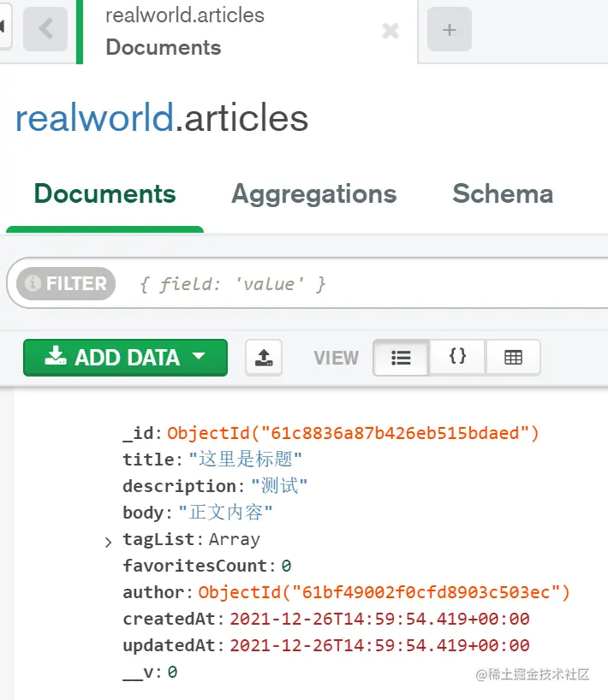Select JSON braces view mode
Image resolution: width=608 pixels, height=700 pixels.
[x=457, y=358]
